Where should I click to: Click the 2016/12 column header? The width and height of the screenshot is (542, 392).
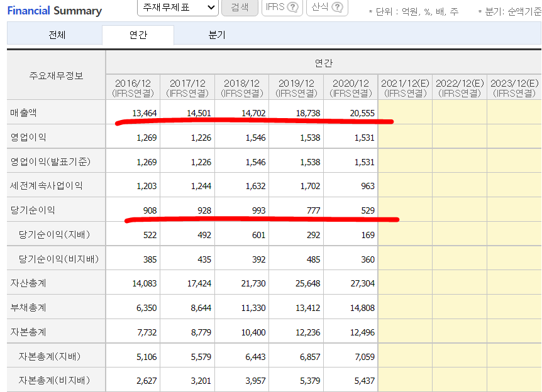pos(133,88)
